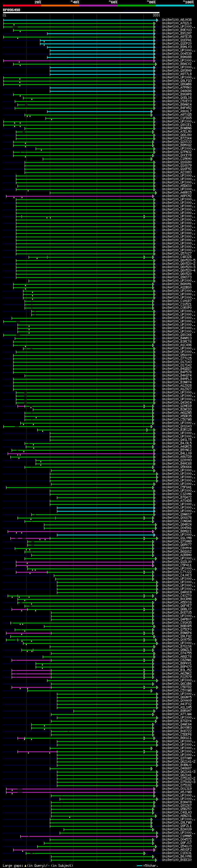Click the cyan alignment bar for UniRef100_A8JH38

(80, 20)
